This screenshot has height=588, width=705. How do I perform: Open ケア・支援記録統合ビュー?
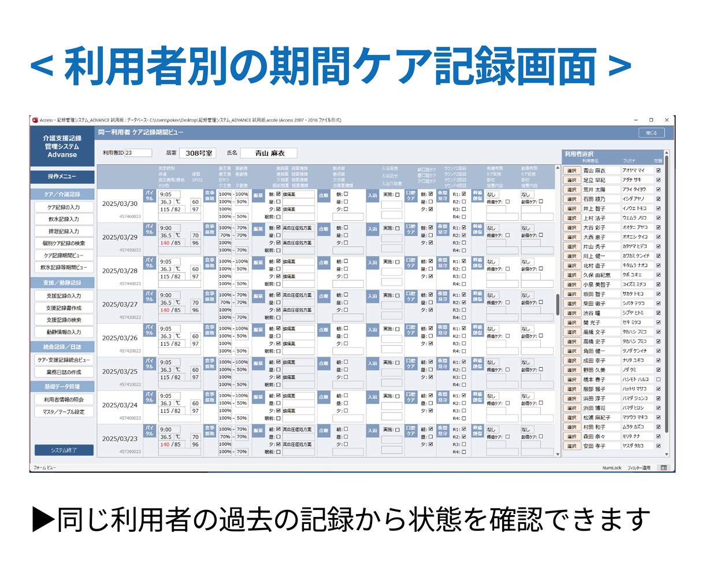tap(64, 360)
